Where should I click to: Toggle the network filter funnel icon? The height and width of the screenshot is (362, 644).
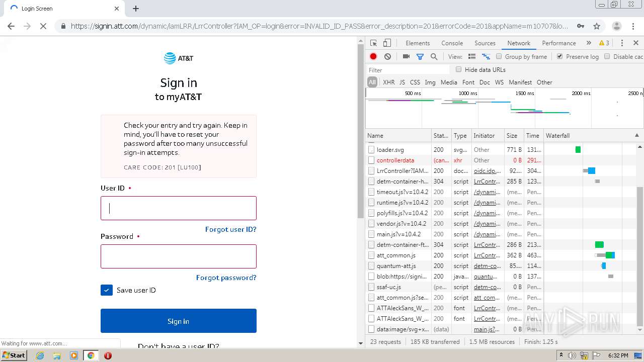[x=420, y=57]
